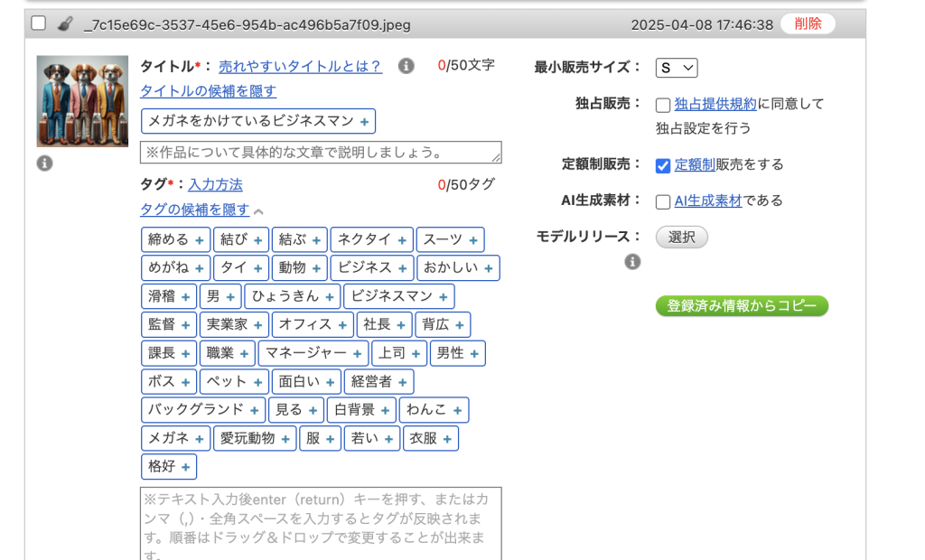The width and height of the screenshot is (925, 560).
Task: Click the info icon beside title character count
Action: 406,66
